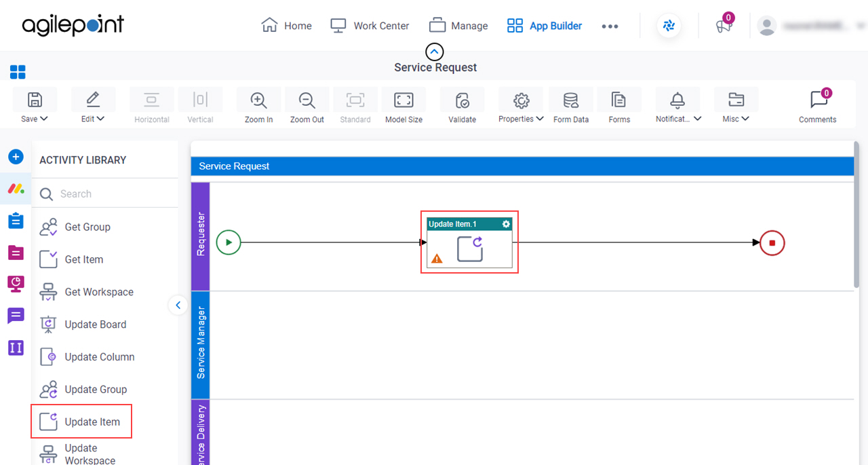
Task: Select the magenta folder sidebar icon
Action: click(16, 253)
